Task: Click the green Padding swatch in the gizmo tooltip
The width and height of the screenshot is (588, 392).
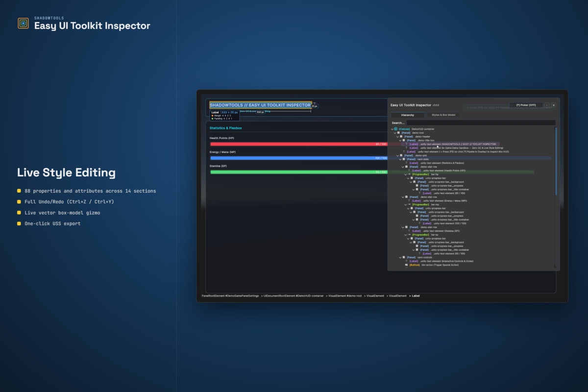Action: pos(213,119)
